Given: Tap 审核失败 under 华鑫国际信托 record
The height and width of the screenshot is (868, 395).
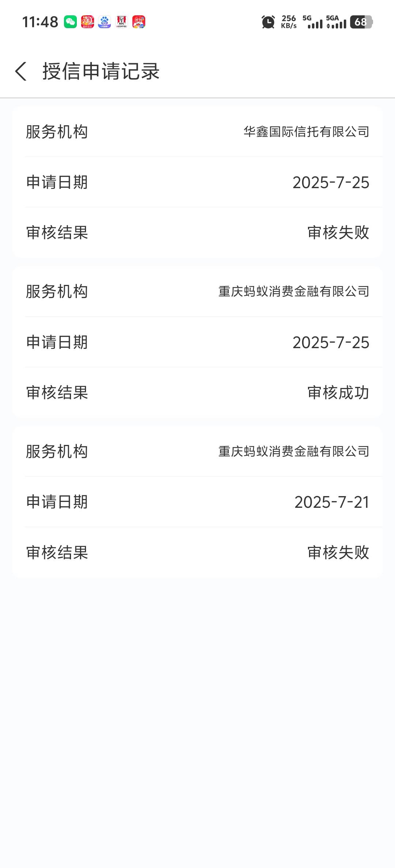Looking at the screenshot, I should (x=338, y=233).
